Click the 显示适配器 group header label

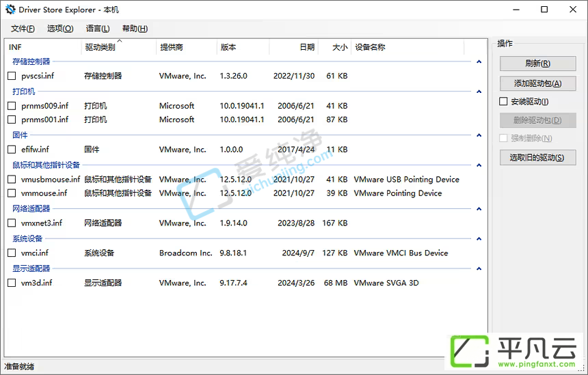(31, 268)
